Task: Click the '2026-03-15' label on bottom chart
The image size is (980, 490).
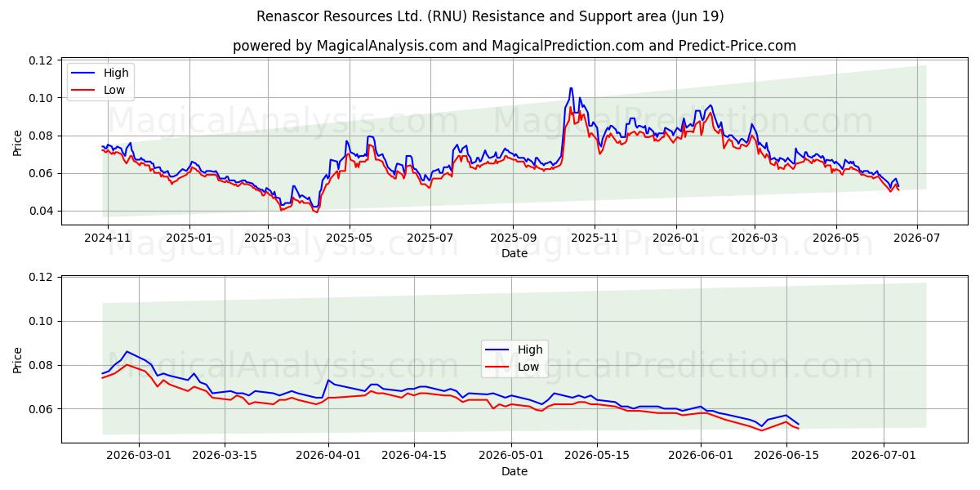Action: point(225,456)
